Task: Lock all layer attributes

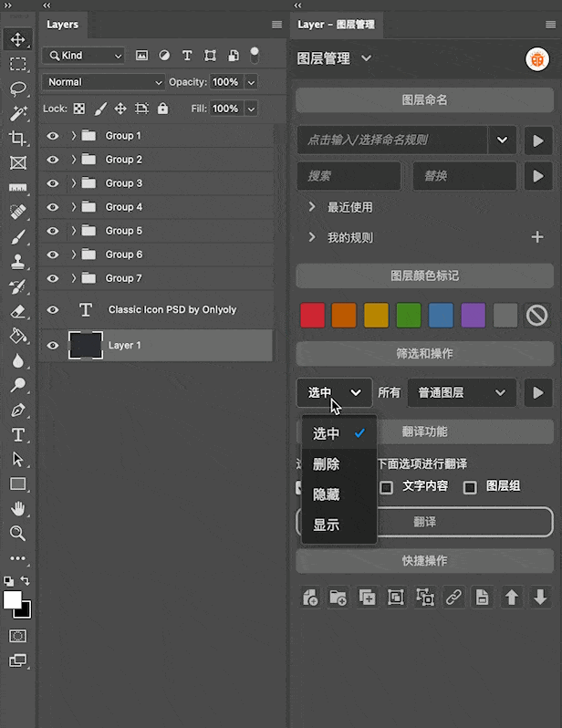Action: coord(162,109)
